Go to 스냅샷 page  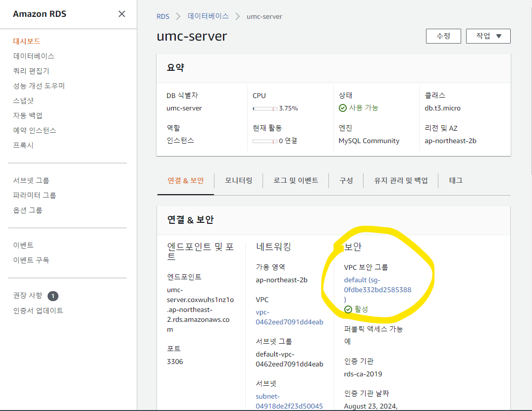[x=23, y=101]
